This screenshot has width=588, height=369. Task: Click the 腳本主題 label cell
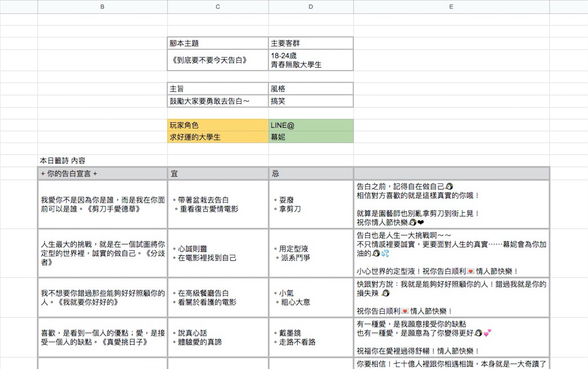click(218, 43)
